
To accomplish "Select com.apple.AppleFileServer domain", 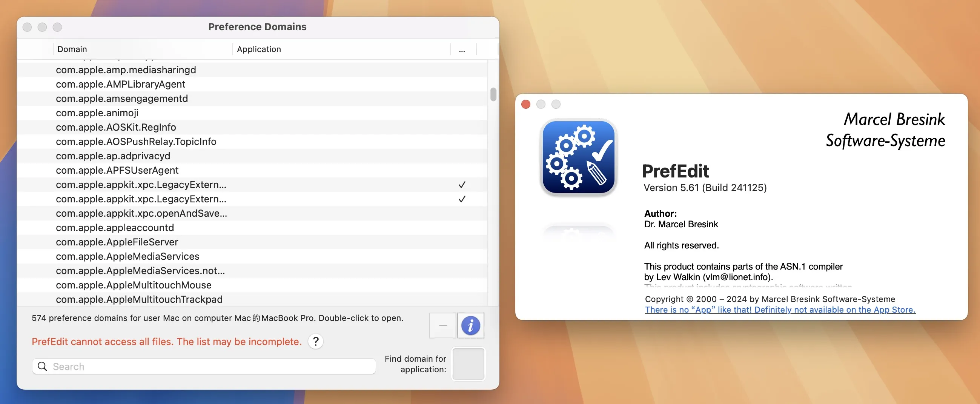I will [x=252, y=242].
